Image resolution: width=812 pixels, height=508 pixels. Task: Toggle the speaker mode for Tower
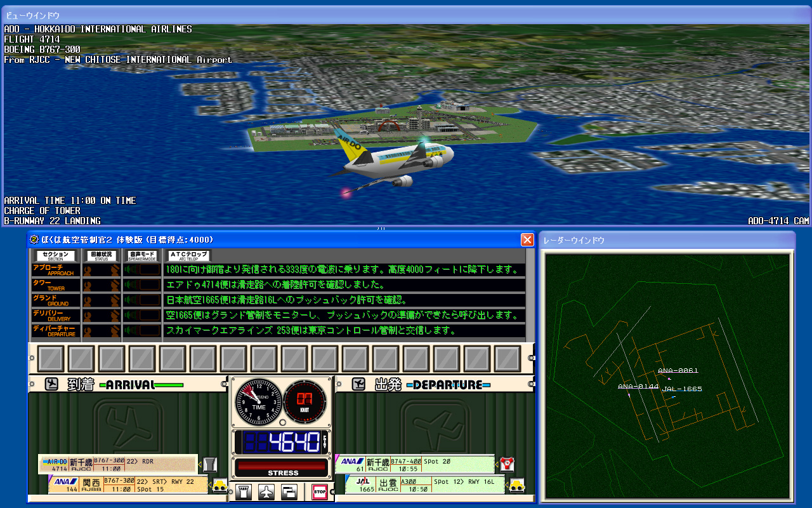(x=142, y=284)
